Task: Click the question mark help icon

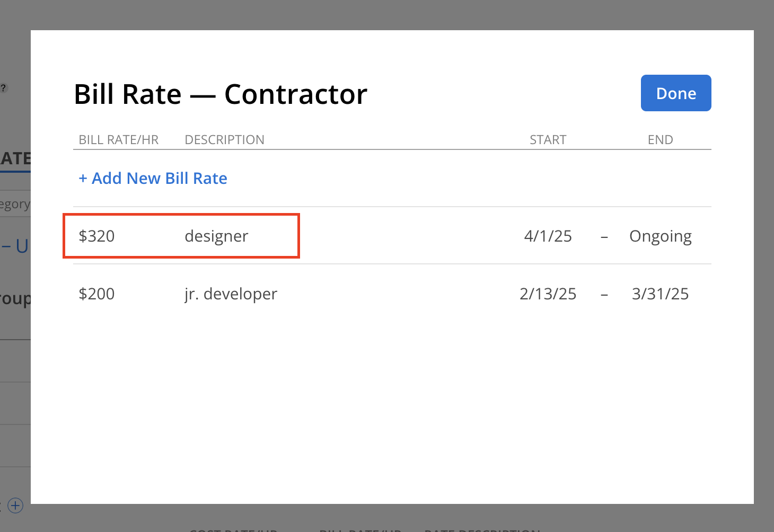Action: click(x=3, y=88)
